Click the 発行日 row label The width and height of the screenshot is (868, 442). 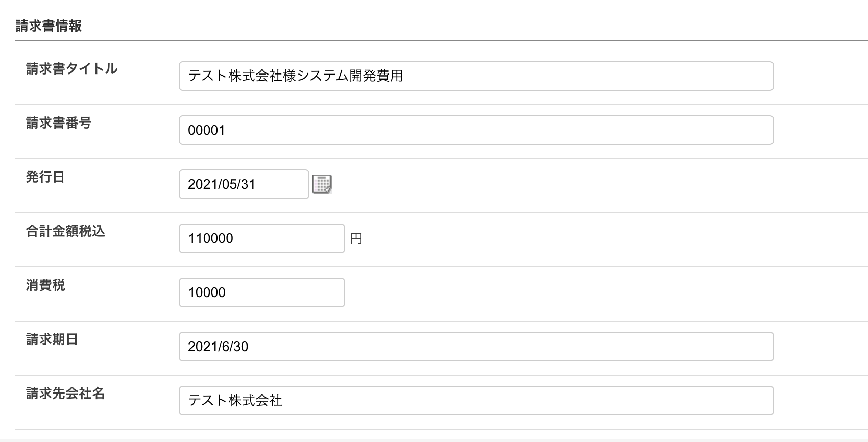(x=45, y=177)
